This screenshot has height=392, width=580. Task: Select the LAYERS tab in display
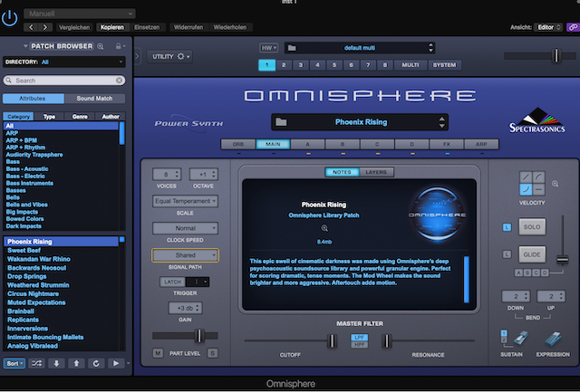tap(376, 172)
